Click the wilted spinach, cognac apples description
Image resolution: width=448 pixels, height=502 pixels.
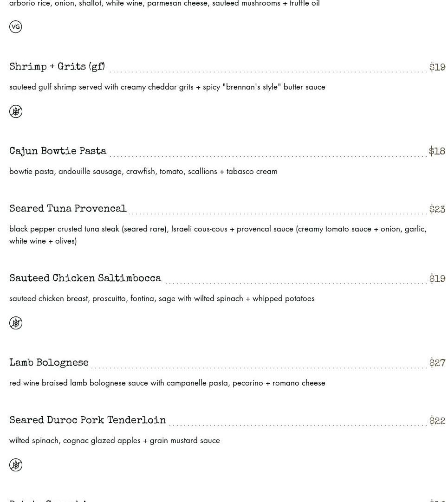[x=114, y=441]
